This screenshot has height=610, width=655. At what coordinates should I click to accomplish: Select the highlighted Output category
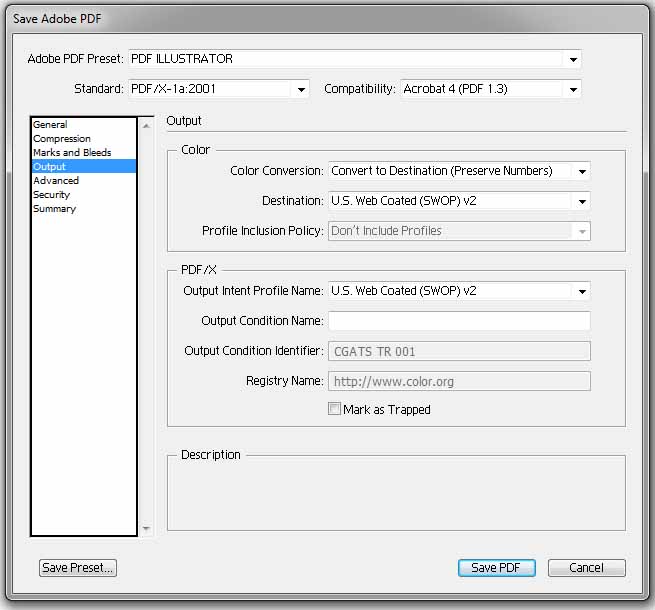pyautogui.click(x=84, y=166)
